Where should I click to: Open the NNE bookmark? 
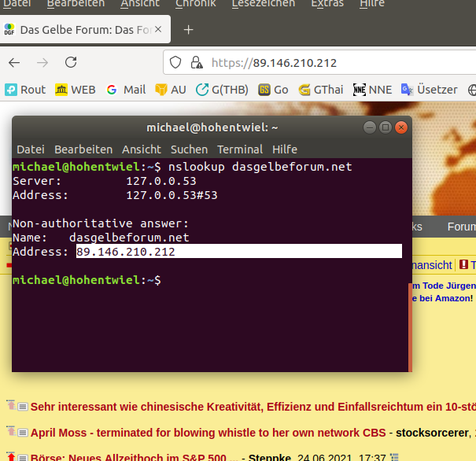pos(375,90)
